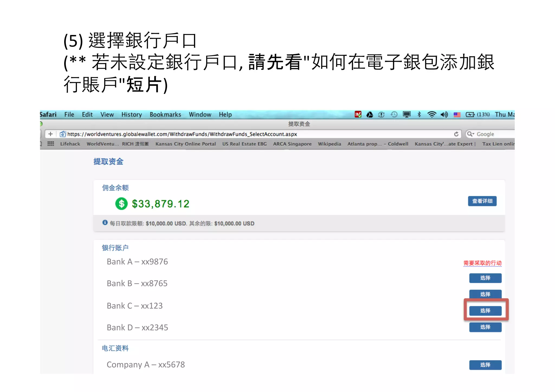Click the Thu clock in menu bar
555x392 pixels.
pos(505,115)
